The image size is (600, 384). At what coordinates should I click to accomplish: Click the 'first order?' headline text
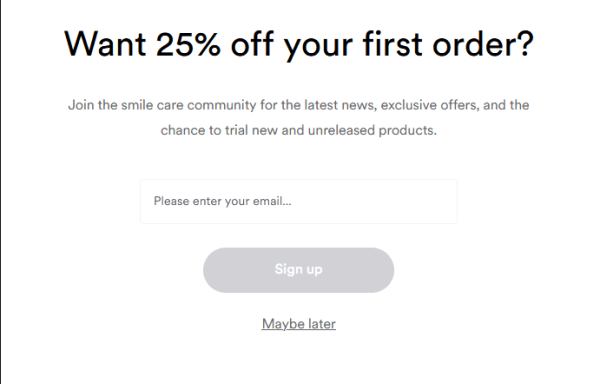click(x=448, y=44)
